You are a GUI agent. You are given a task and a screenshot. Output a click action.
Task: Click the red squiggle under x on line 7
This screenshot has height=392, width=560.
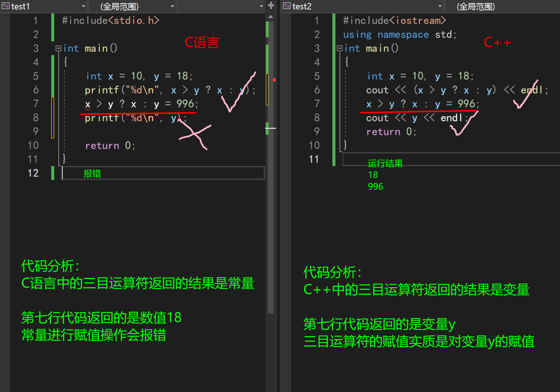[87, 109]
